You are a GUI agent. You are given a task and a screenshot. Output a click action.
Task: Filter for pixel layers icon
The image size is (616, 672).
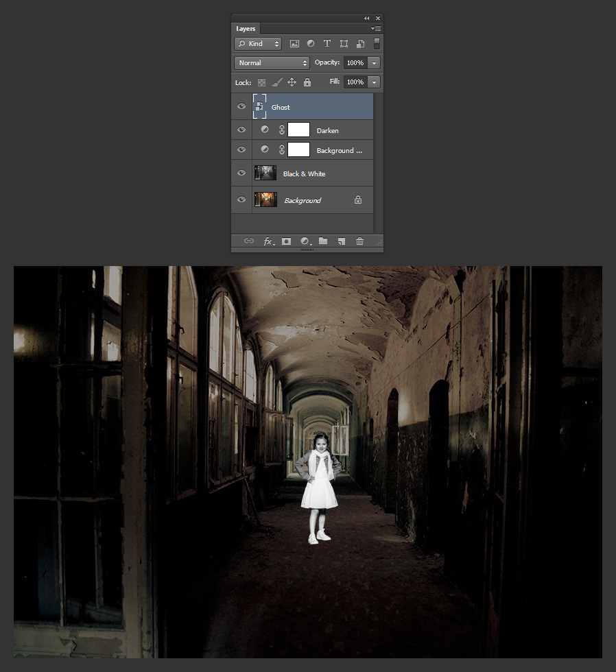pos(294,43)
